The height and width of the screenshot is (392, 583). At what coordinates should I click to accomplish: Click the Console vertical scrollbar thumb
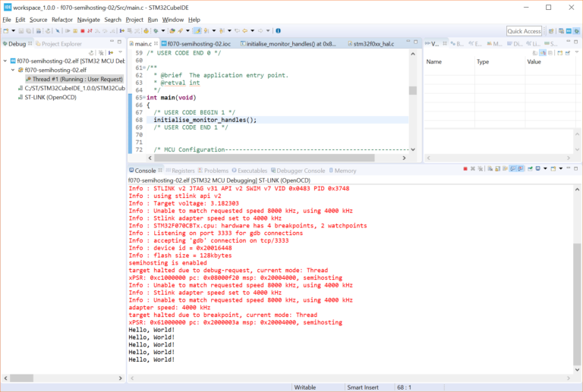point(577,304)
